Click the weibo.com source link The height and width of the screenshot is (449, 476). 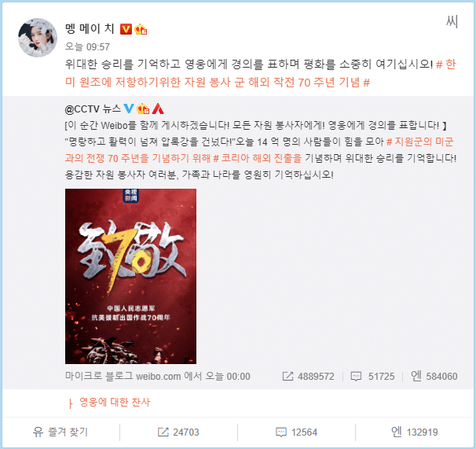(158, 377)
